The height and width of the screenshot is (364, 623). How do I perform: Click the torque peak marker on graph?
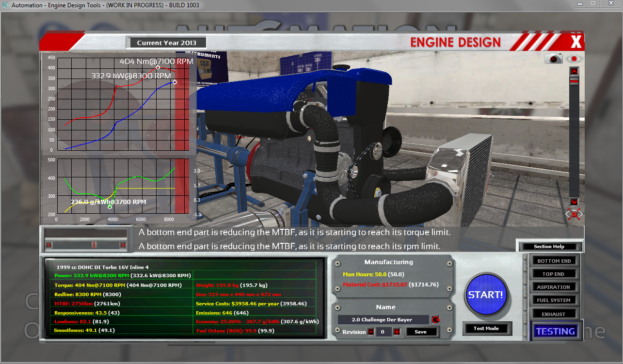pos(158,67)
